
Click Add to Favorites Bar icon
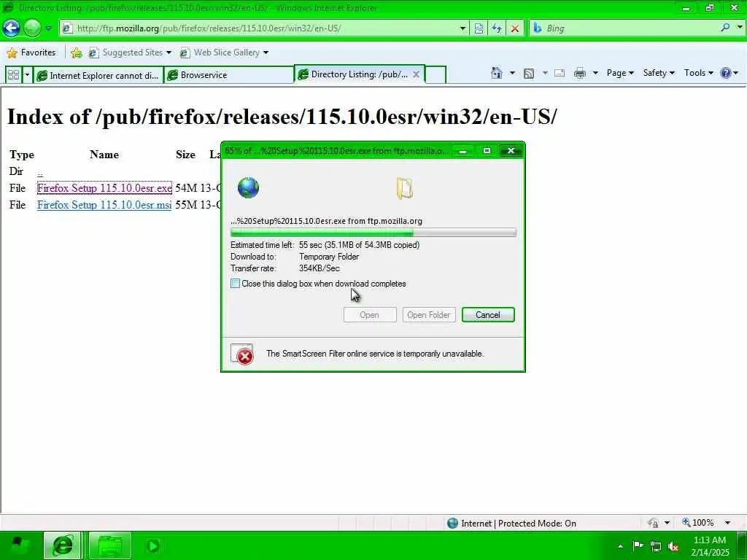[x=76, y=52]
